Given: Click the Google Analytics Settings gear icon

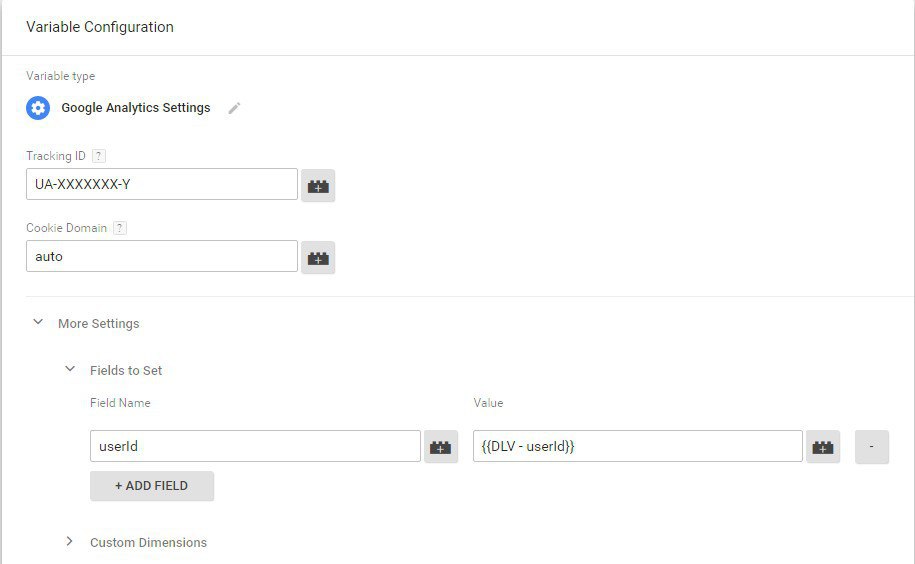Looking at the screenshot, I should click(x=38, y=108).
